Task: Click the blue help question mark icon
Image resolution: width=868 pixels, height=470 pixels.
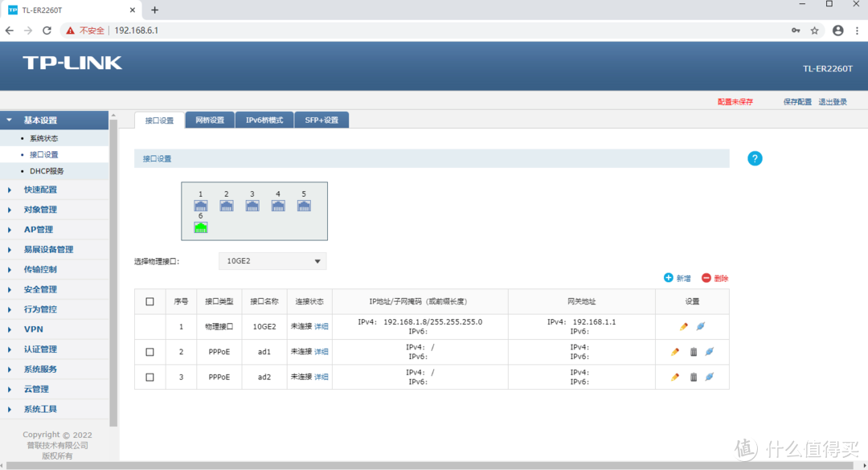Action: 754,158
